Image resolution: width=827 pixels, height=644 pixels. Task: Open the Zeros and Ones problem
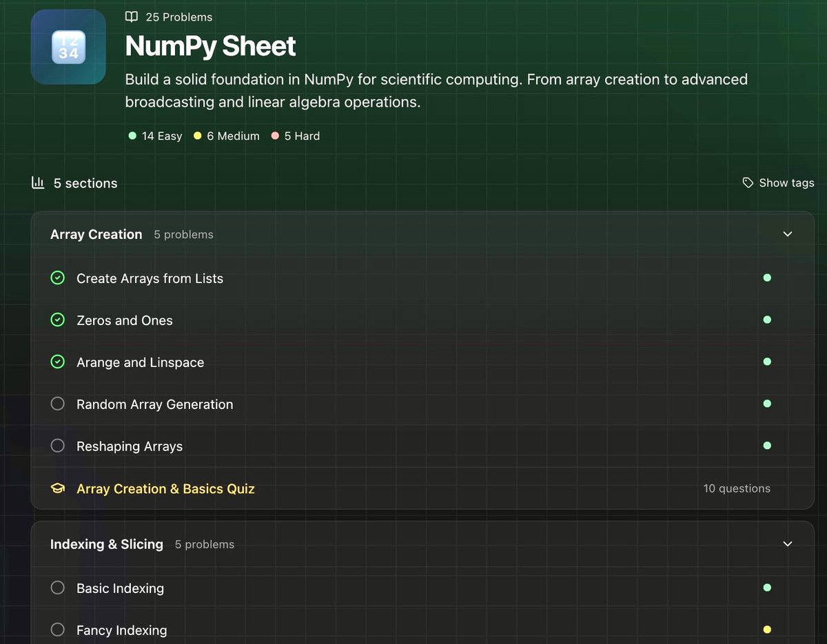point(125,320)
